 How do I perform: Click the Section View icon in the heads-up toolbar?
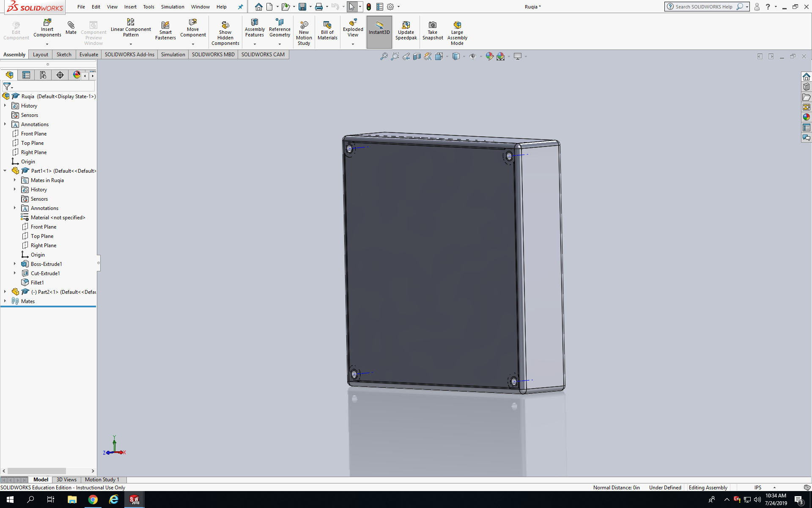(417, 56)
